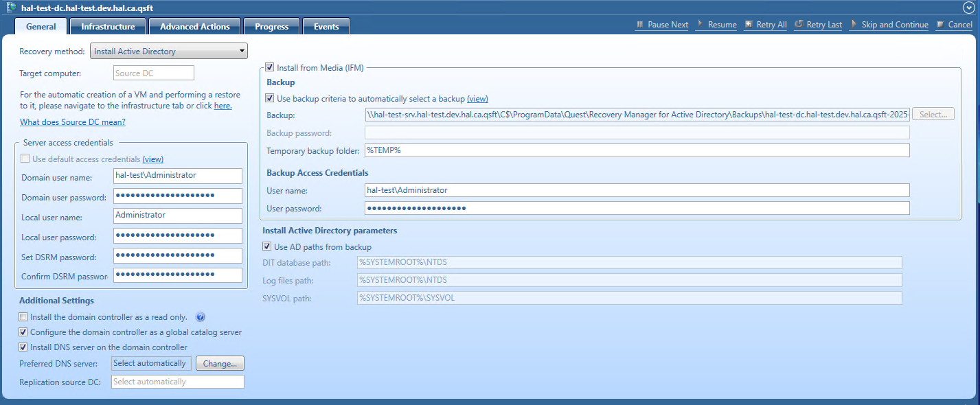Screen dimensions: 980x405
Task: Toggle Use default access credentials checkbox
Action: coord(25,159)
